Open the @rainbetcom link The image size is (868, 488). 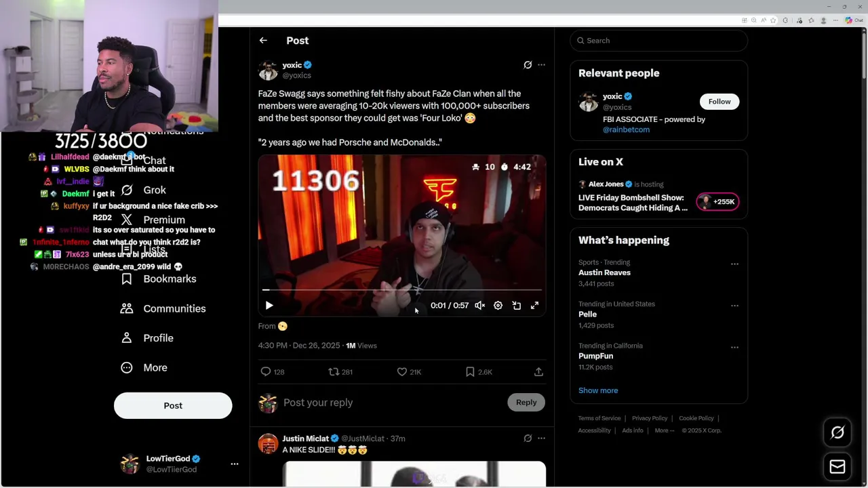tap(626, 129)
